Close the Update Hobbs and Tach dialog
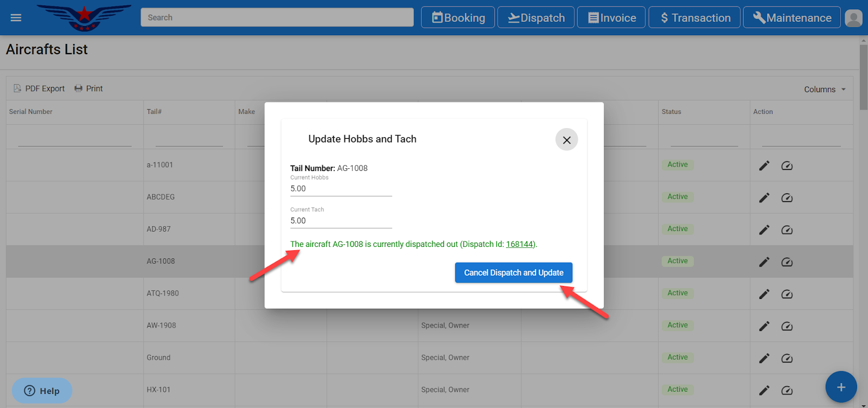 click(x=566, y=140)
